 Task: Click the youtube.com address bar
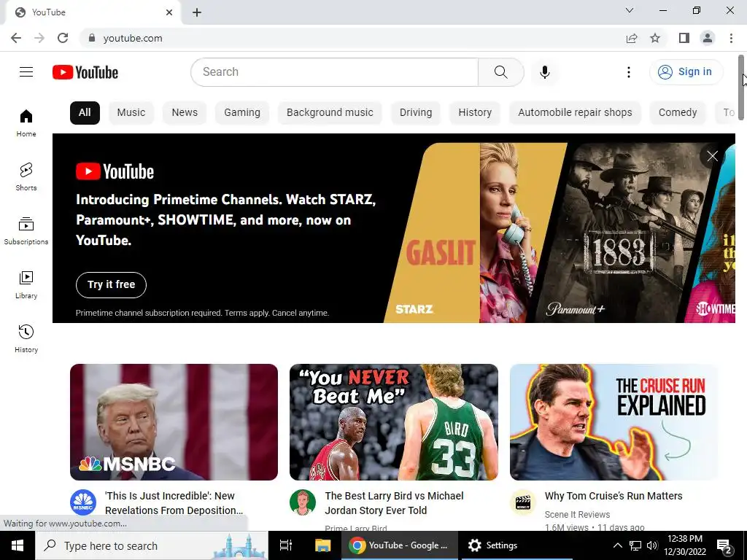pos(352,38)
